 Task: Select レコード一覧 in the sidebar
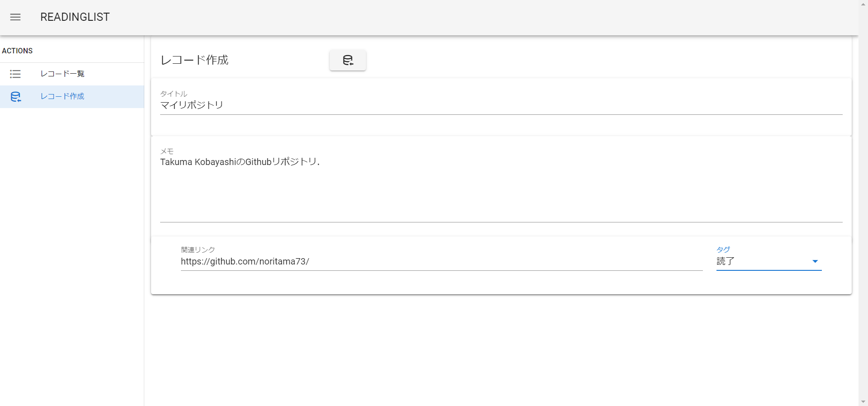click(62, 74)
